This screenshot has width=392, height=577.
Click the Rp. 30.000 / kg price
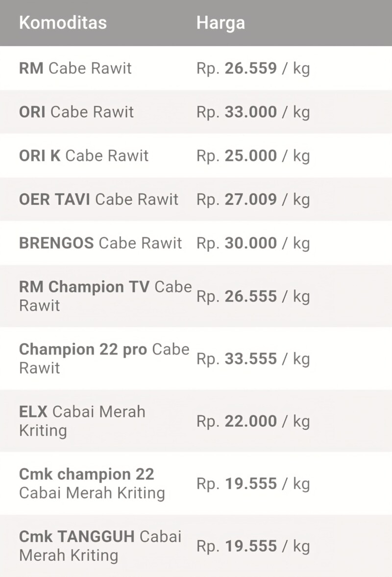[253, 243]
